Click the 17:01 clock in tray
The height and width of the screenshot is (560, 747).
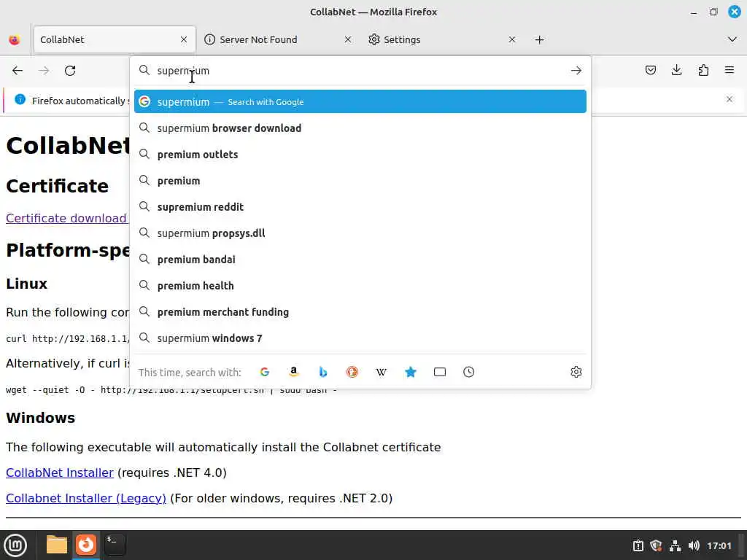[719, 545]
